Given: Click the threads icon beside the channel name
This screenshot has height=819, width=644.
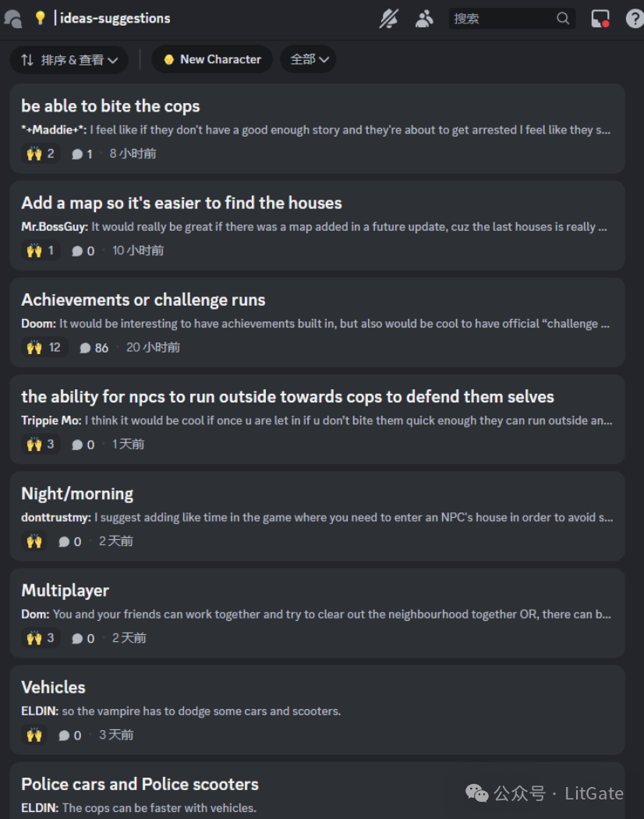Looking at the screenshot, I should pyautogui.click(x=13, y=19).
